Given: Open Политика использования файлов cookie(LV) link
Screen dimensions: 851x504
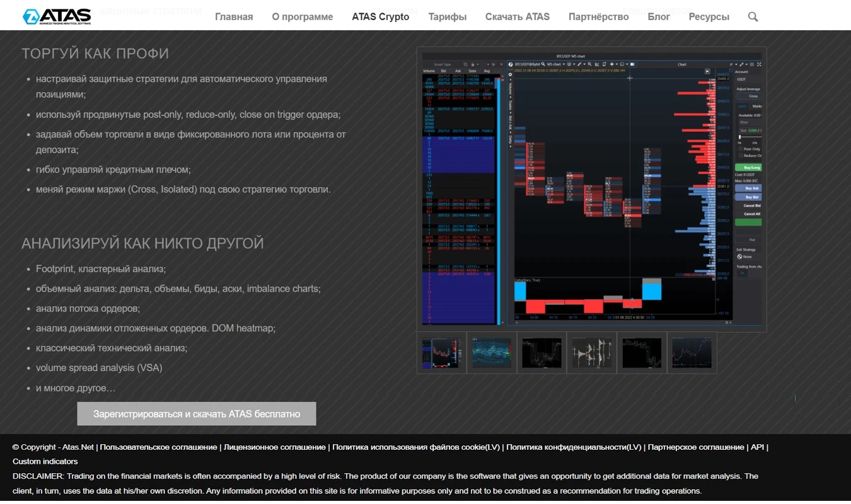Looking at the screenshot, I should pyautogui.click(x=416, y=447).
